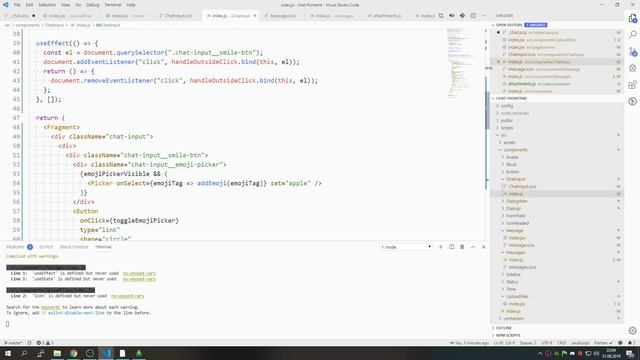Open the Explorer view in activity bar

pos(633,18)
